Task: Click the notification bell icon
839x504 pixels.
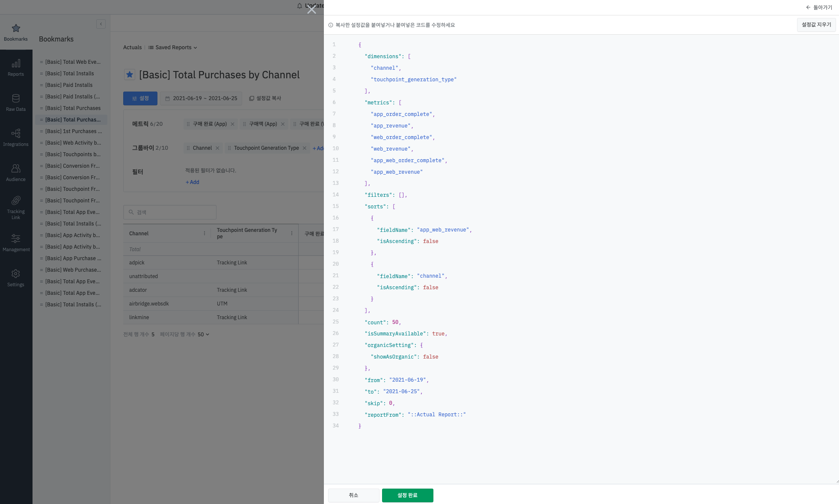Action: [x=299, y=6]
